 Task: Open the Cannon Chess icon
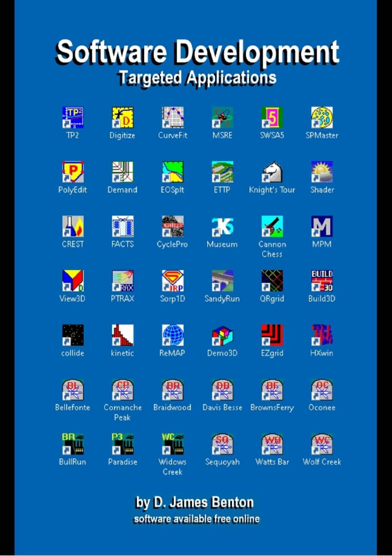272,227
